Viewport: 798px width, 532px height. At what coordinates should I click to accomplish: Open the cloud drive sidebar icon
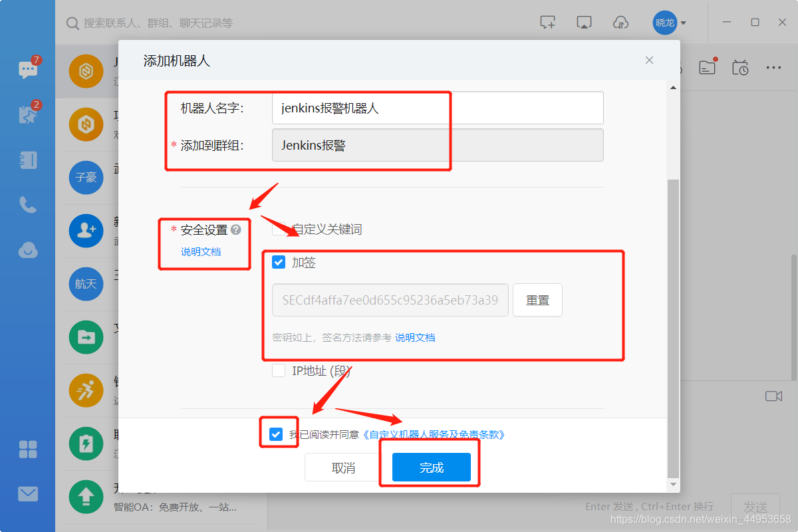(28, 249)
